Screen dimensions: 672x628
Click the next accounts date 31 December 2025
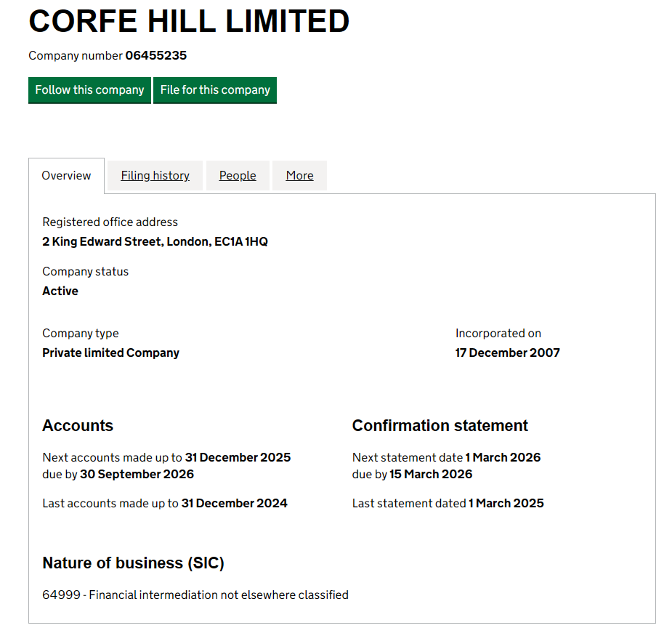tap(238, 458)
